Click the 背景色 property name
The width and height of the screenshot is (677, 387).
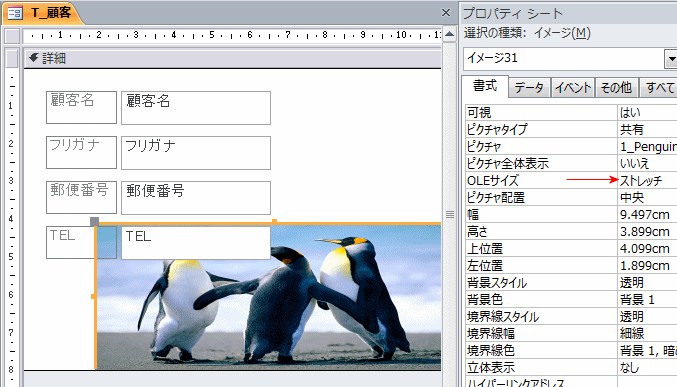541,299
